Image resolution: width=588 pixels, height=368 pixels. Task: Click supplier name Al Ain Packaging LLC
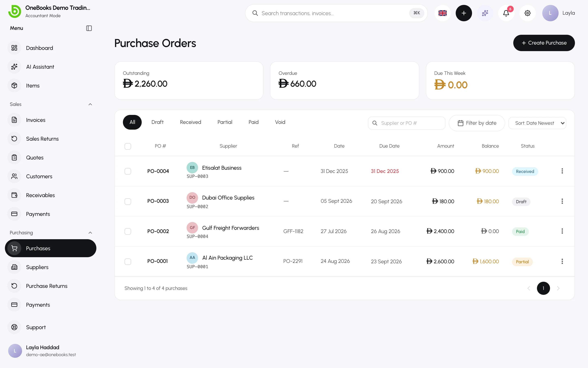(227, 258)
